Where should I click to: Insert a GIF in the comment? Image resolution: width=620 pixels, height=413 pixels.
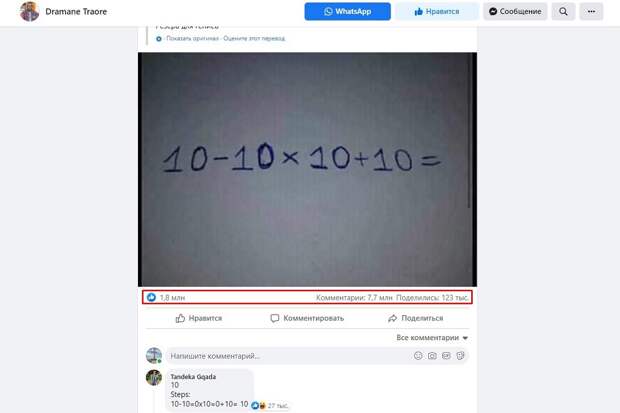click(x=446, y=356)
